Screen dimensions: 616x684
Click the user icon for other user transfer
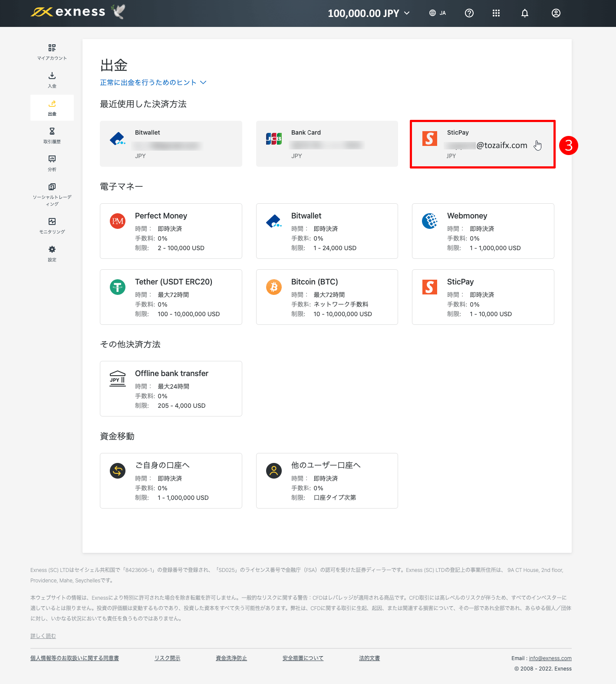click(x=274, y=471)
